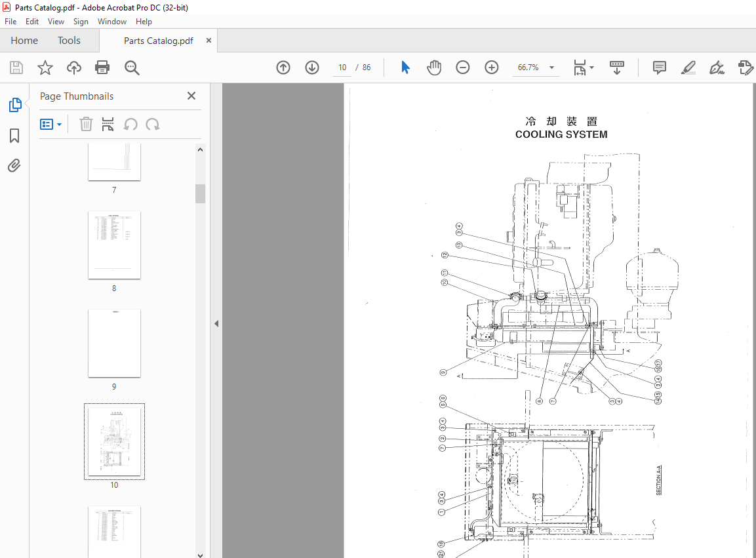Click the COOLING SYSTEM heading text
Image resolution: width=756 pixels, height=558 pixels.
click(561, 134)
